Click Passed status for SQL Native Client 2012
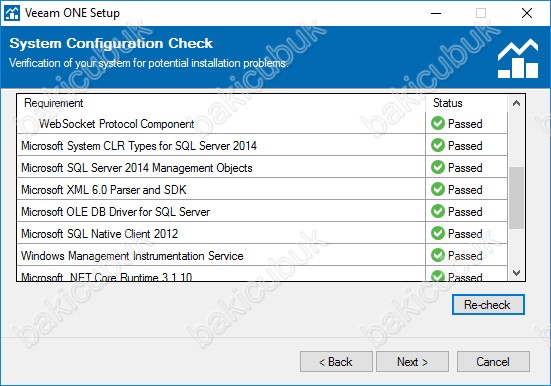Viewport: 551px width, 386px height. (465, 234)
